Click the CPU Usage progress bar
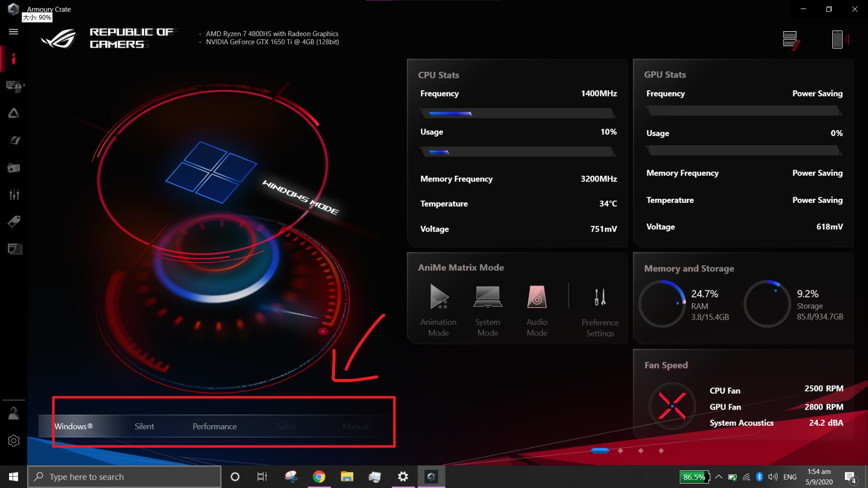This screenshot has width=868, height=488. coord(518,152)
